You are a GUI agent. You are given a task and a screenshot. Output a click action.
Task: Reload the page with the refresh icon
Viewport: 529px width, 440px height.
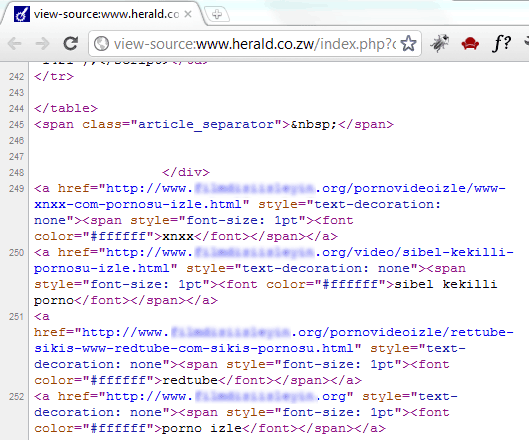pos(71,43)
